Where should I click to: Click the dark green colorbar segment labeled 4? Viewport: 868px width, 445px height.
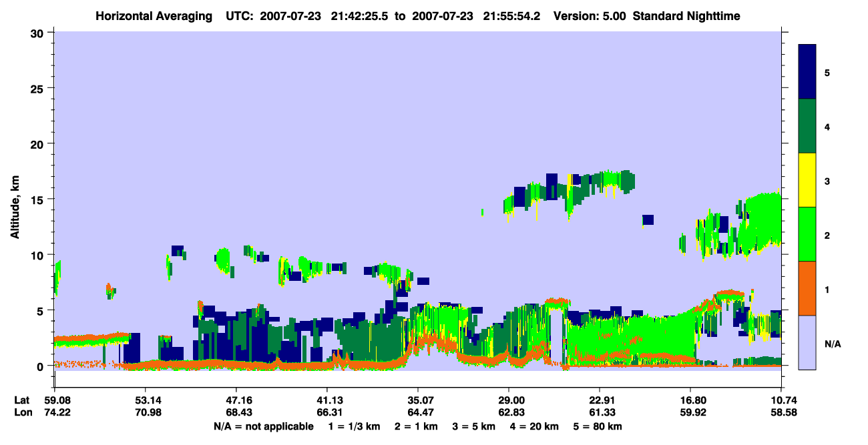tap(807, 126)
